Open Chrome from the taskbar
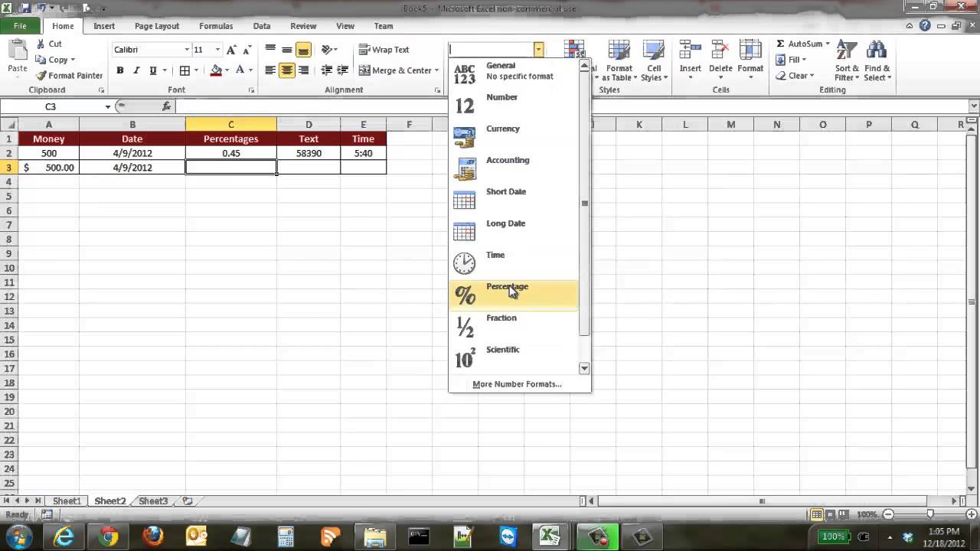This screenshot has height=551, width=980. 109,536
